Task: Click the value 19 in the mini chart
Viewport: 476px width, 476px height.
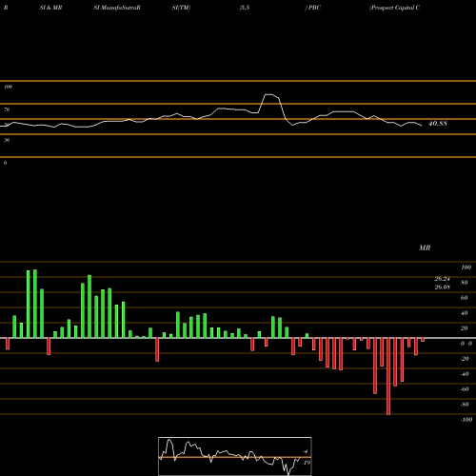Action: (x=307, y=463)
